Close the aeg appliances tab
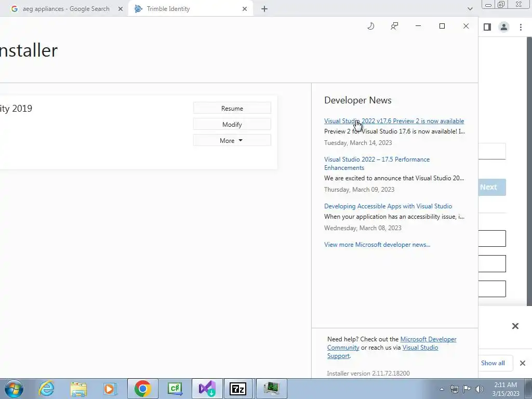532x399 pixels. (121, 9)
